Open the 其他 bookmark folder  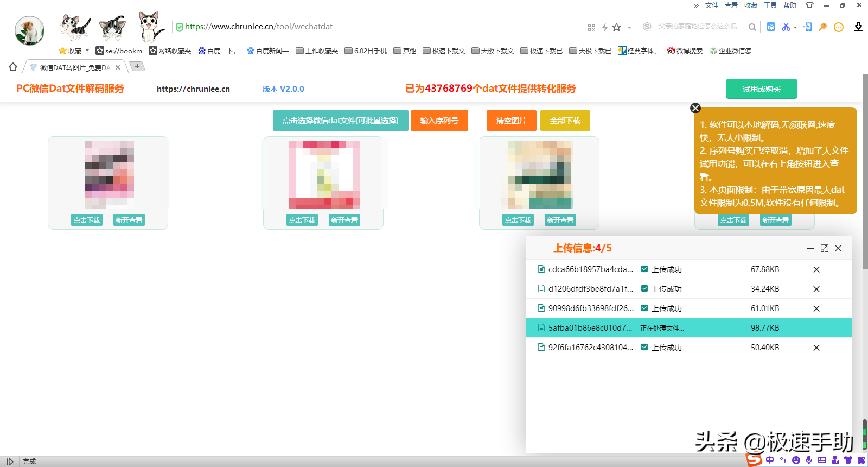coord(405,51)
